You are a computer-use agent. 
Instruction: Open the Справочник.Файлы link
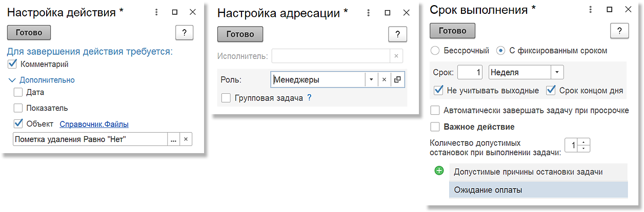click(x=94, y=124)
